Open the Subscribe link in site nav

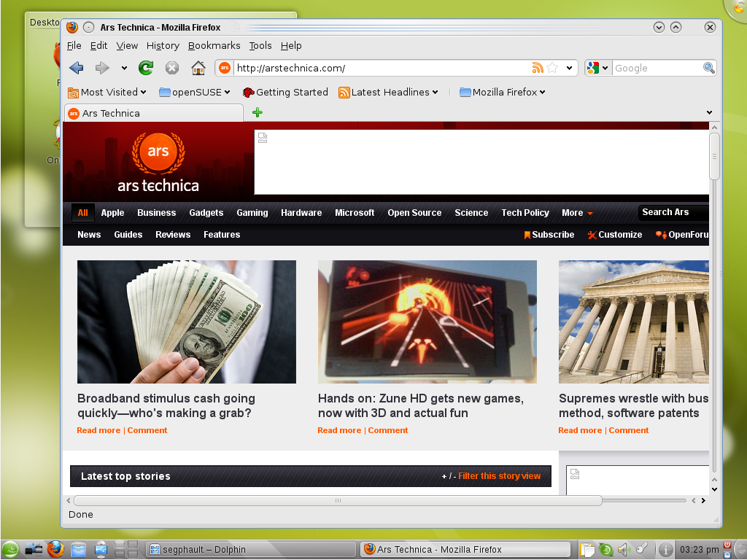pyautogui.click(x=549, y=235)
